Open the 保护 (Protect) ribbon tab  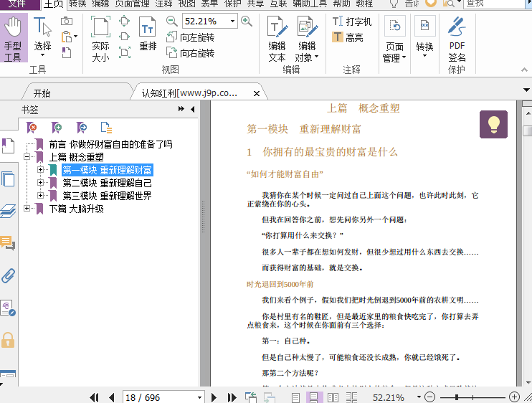tap(233, 4)
